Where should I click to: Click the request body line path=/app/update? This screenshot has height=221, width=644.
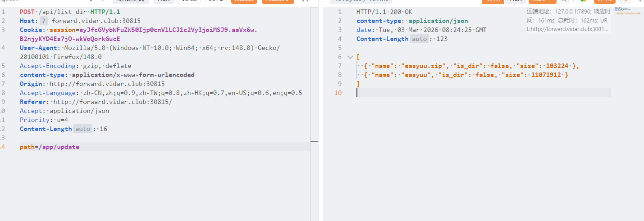tap(50, 147)
